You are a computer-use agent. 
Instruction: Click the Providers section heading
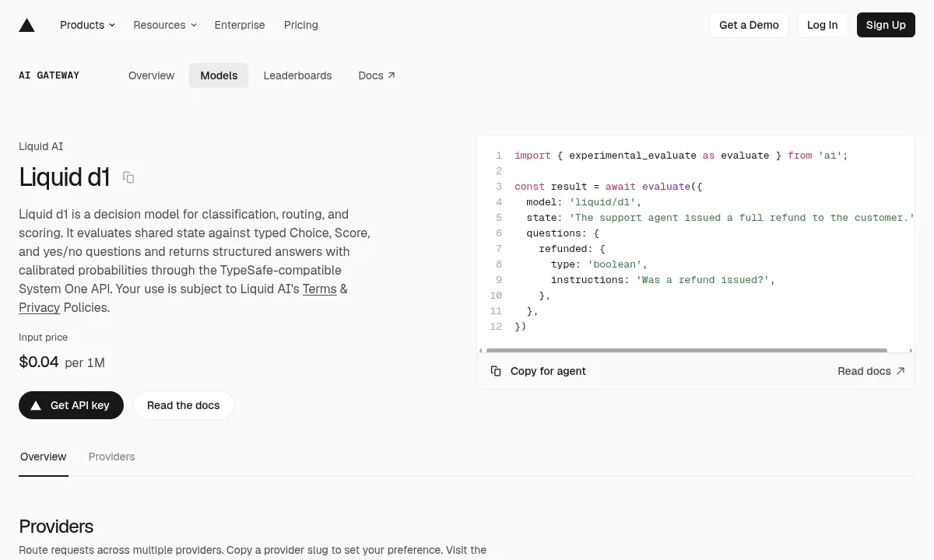(56, 527)
